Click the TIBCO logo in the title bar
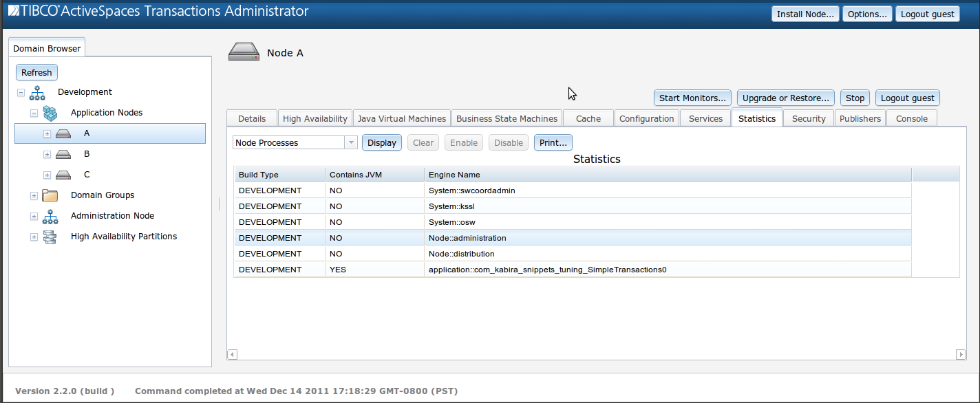Screen dimensions: 980x403 pyautogui.click(x=12, y=11)
